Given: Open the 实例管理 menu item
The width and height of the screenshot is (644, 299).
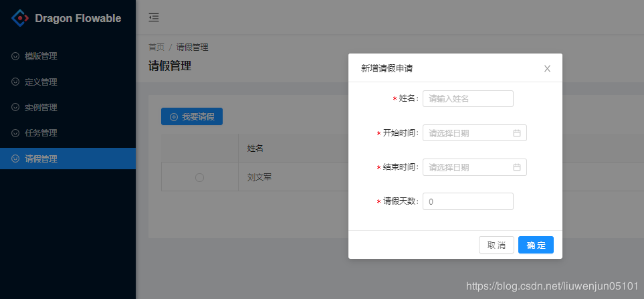Looking at the screenshot, I should [68, 107].
